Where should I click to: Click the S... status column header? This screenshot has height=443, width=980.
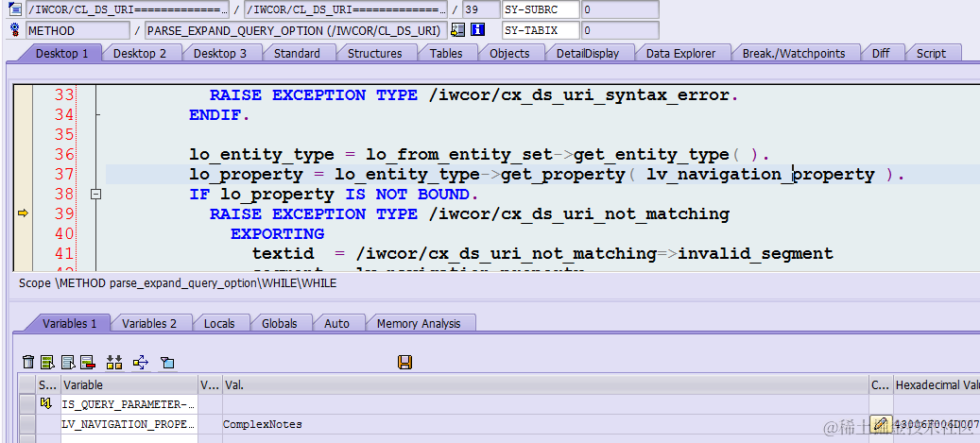pyautogui.click(x=47, y=384)
